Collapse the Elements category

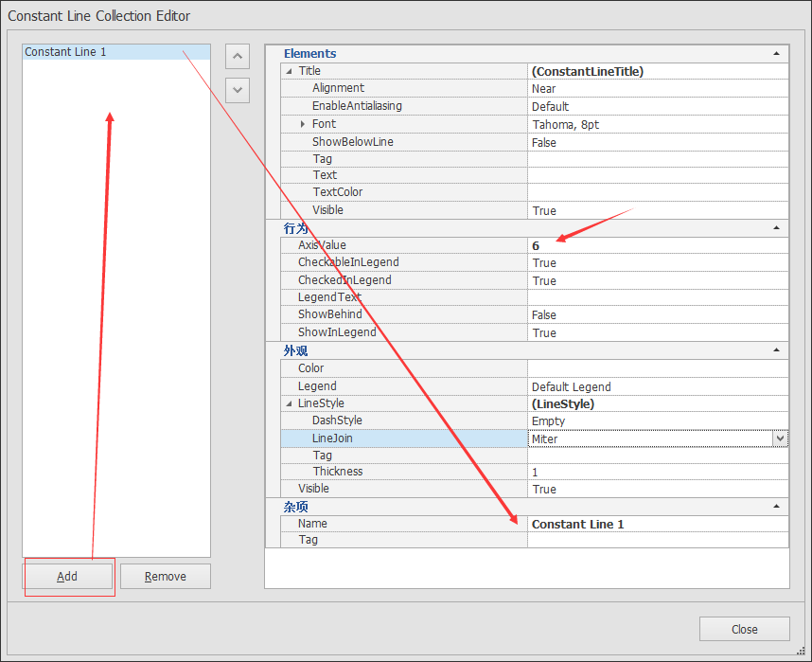[x=777, y=53]
